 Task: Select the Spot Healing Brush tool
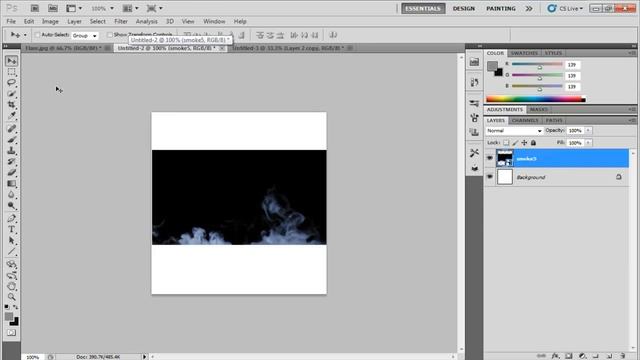(11, 129)
